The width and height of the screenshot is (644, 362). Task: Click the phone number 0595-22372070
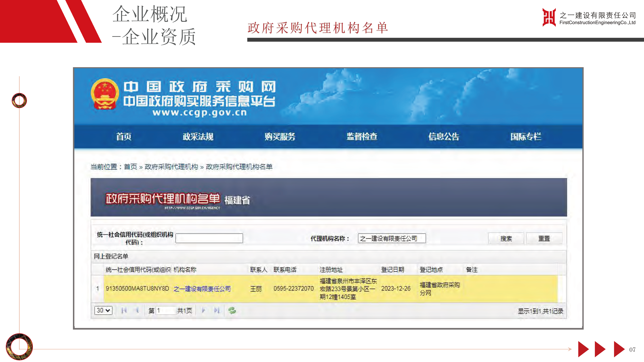294,289
